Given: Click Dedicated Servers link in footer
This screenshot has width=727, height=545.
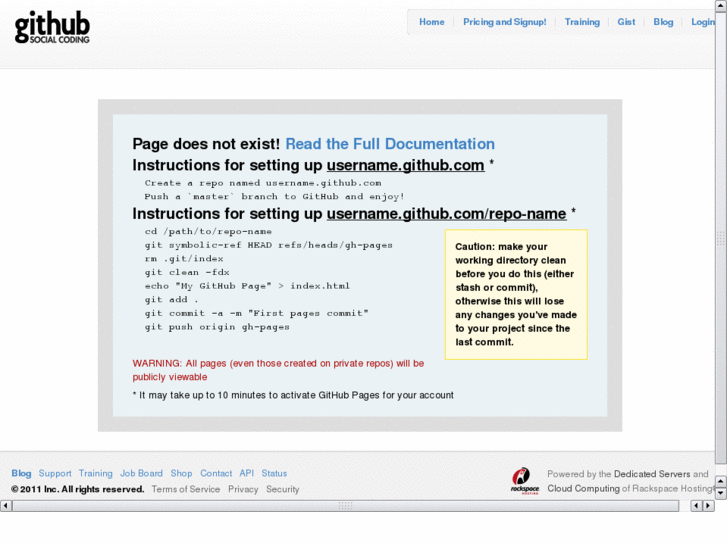Looking at the screenshot, I should click(x=652, y=474).
